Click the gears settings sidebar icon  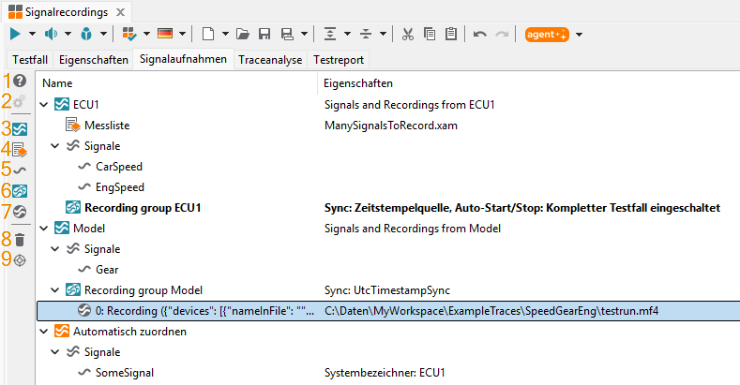coord(19,101)
